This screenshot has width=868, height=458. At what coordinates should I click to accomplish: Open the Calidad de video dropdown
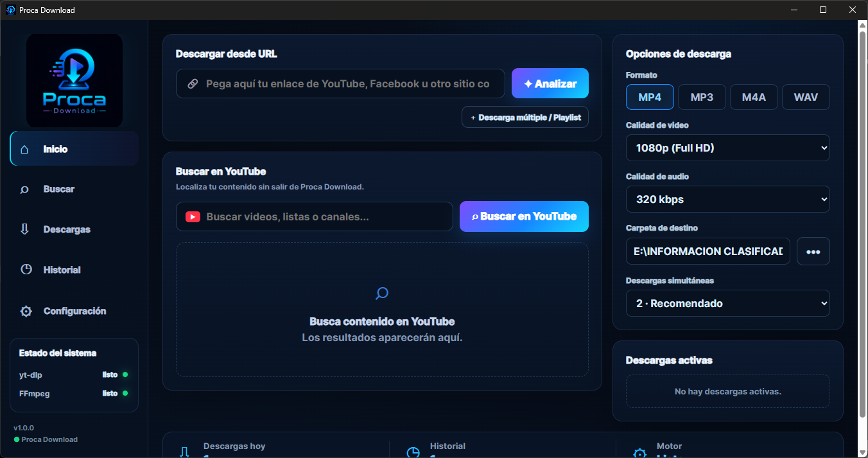click(728, 148)
